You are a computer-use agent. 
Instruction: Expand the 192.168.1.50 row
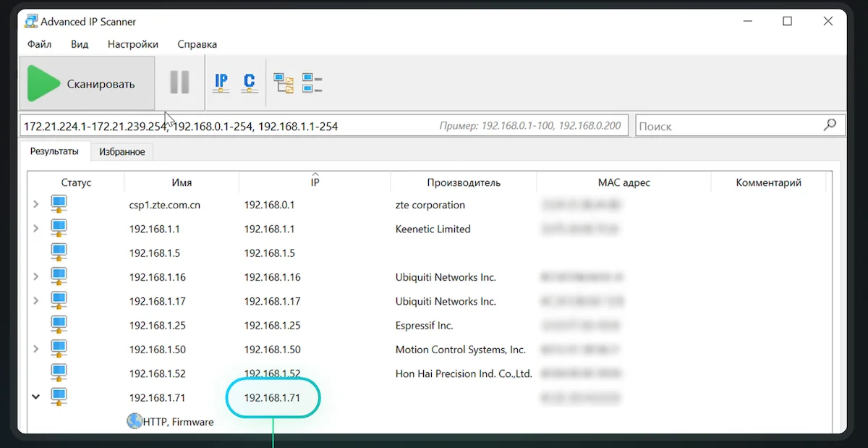tap(35, 350)
